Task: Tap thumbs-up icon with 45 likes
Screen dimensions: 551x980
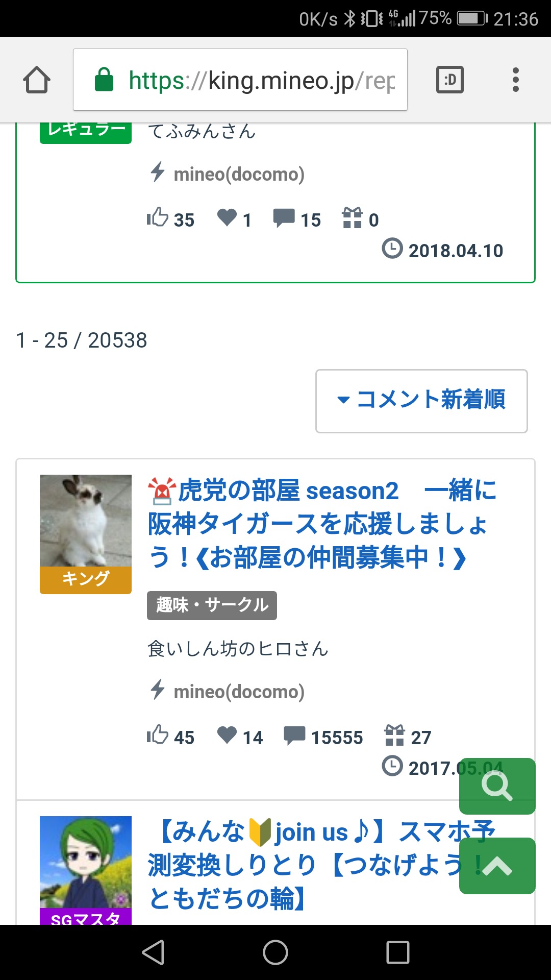Action: tap(158, 735)
